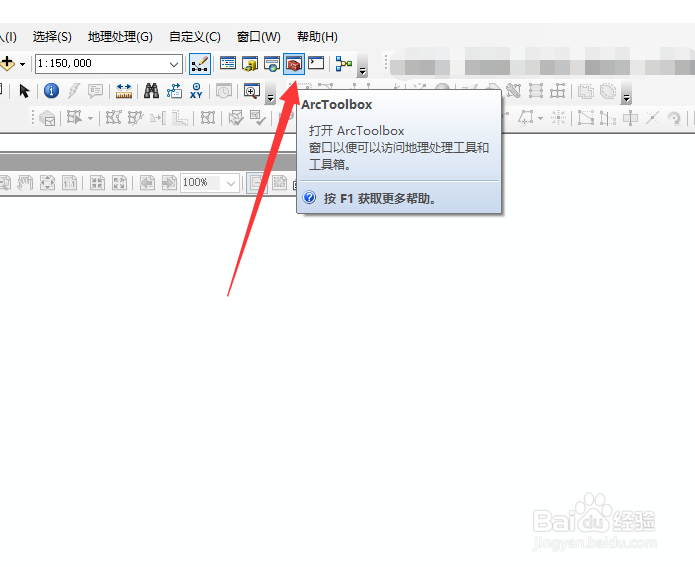Screen dimensions: 695x567
Task: Open the Go To XY tool
Action: pyautogui.click(x=196, y=91)
